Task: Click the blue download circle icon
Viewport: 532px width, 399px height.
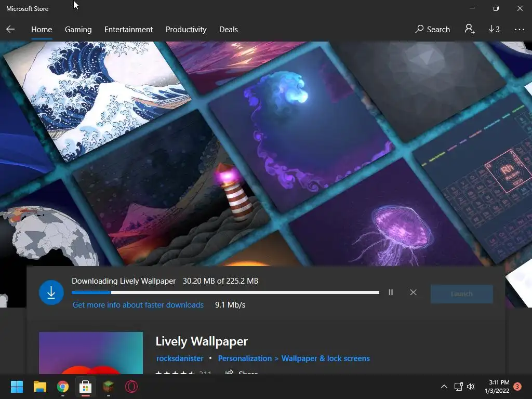Action: [x=51, y=292]
